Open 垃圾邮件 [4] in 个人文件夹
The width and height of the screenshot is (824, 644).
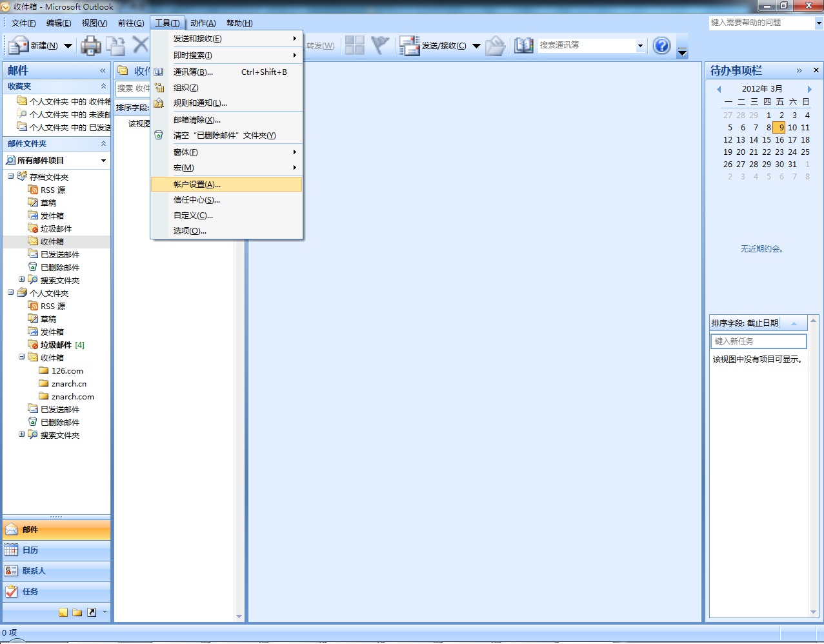pos(63,345)
